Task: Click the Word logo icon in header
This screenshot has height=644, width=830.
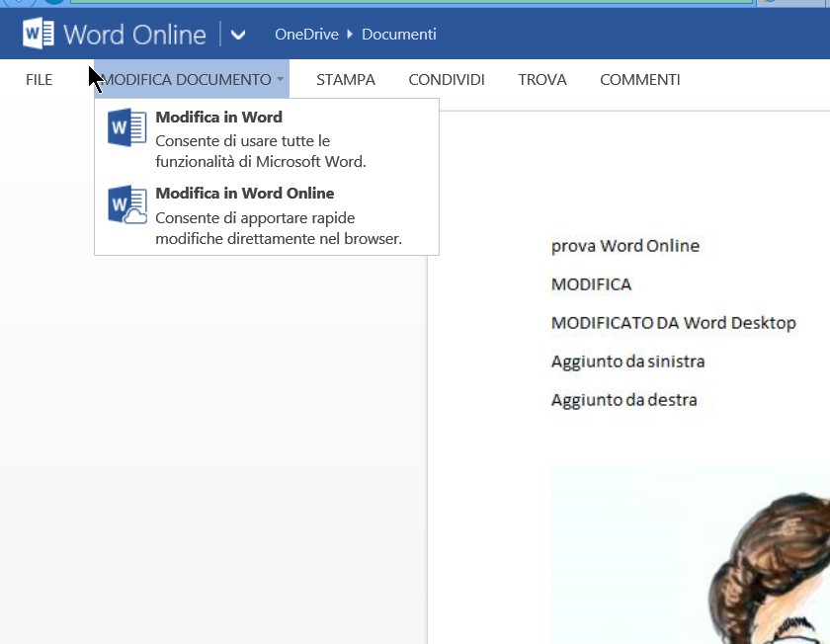Action: pos(39,35)
